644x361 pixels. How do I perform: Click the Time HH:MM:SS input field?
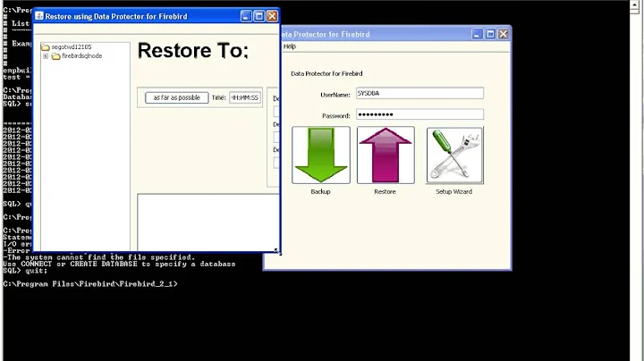(x=245, y=97)
